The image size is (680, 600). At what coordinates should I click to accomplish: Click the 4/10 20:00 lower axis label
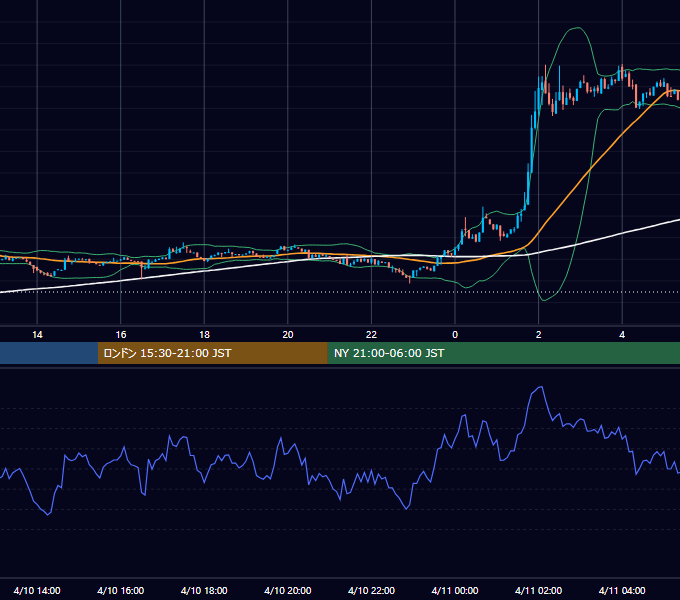[x=288, y=590]
